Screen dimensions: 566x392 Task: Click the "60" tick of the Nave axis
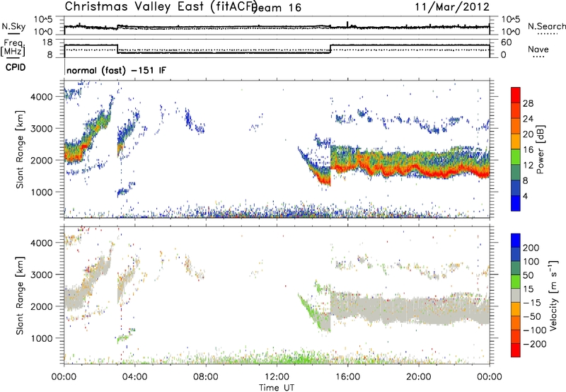tap(507, 42)
